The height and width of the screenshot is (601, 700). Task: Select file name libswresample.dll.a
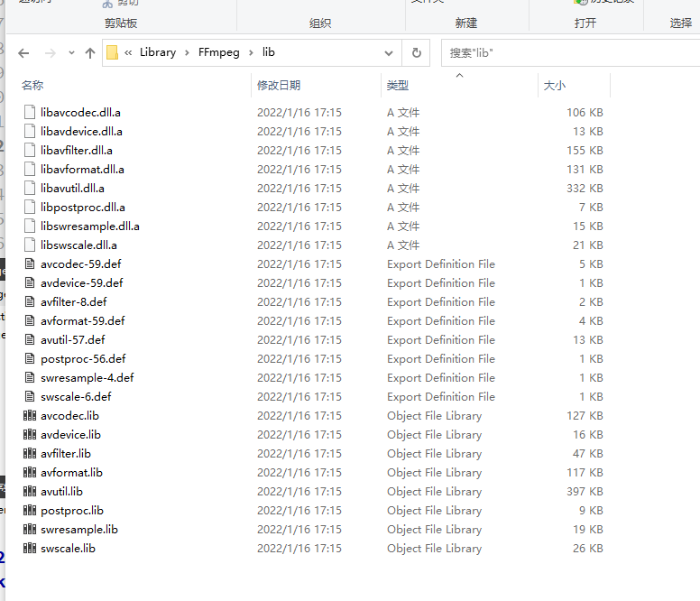[x=89, y=227]
